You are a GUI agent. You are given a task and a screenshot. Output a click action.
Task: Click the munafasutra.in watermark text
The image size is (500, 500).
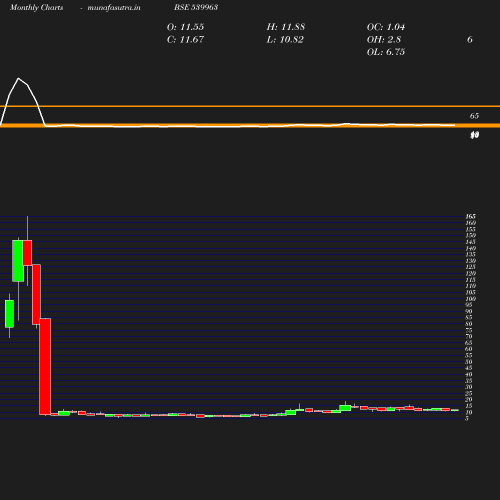tap(114, 7)
